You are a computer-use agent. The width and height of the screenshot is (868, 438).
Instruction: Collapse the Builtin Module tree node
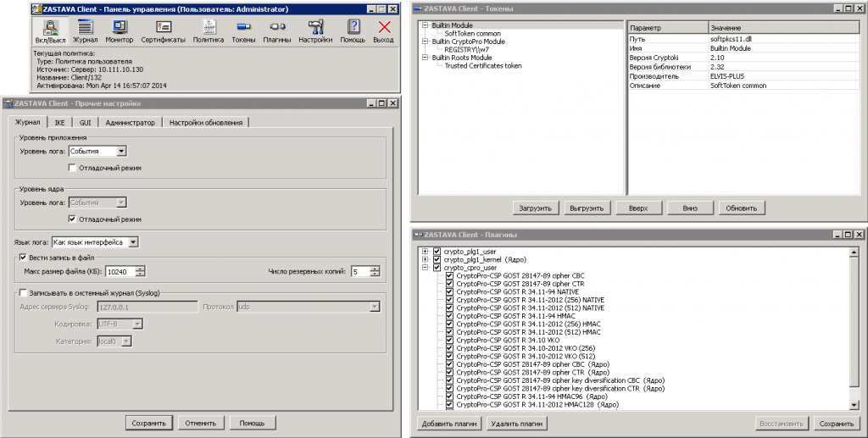(x=426, y=25)
